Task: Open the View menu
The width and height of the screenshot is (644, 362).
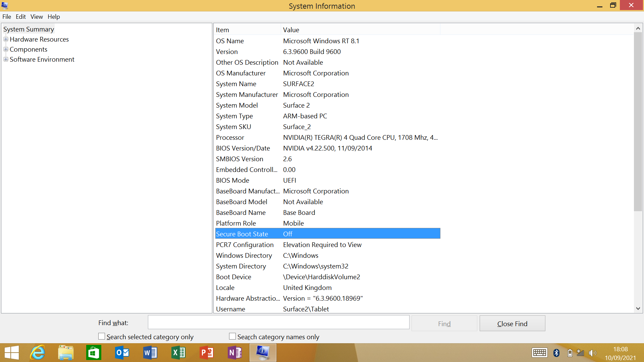Action: coord(37,16)
